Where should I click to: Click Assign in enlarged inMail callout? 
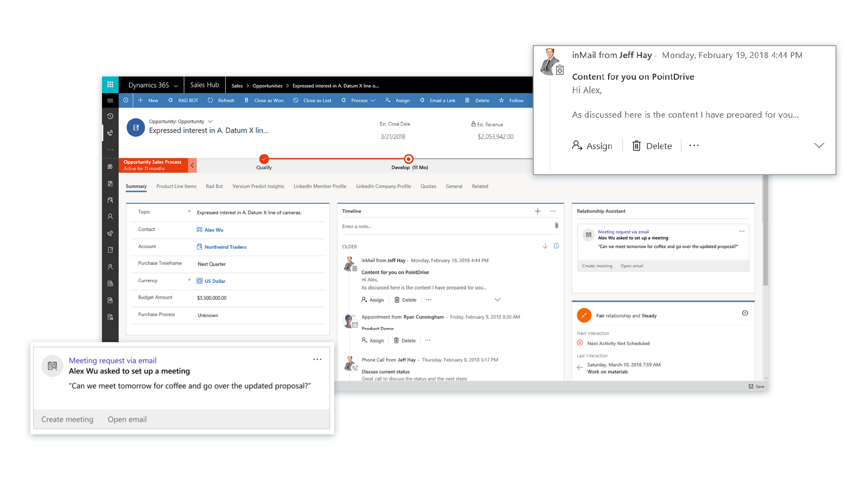[592, 146]
